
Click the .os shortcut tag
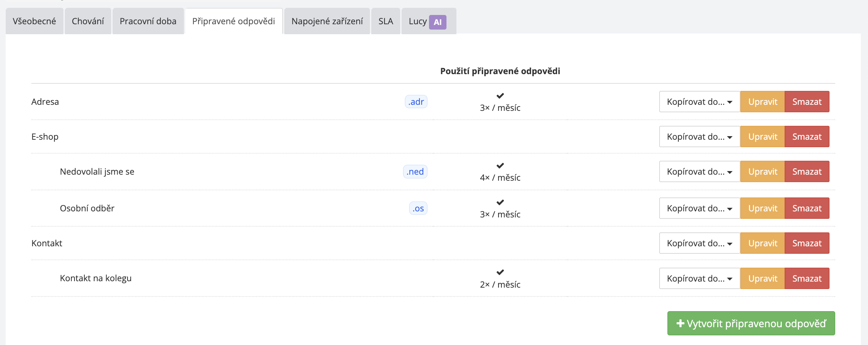point(418,208)
